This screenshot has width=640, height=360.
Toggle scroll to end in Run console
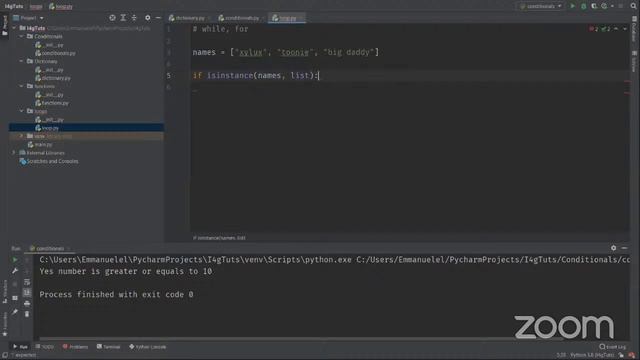27,293
